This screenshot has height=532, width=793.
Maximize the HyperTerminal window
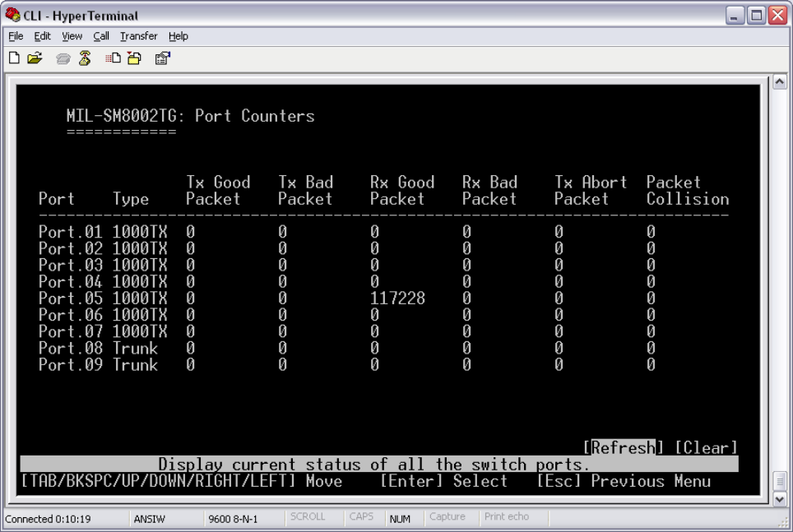click(757, 15)
